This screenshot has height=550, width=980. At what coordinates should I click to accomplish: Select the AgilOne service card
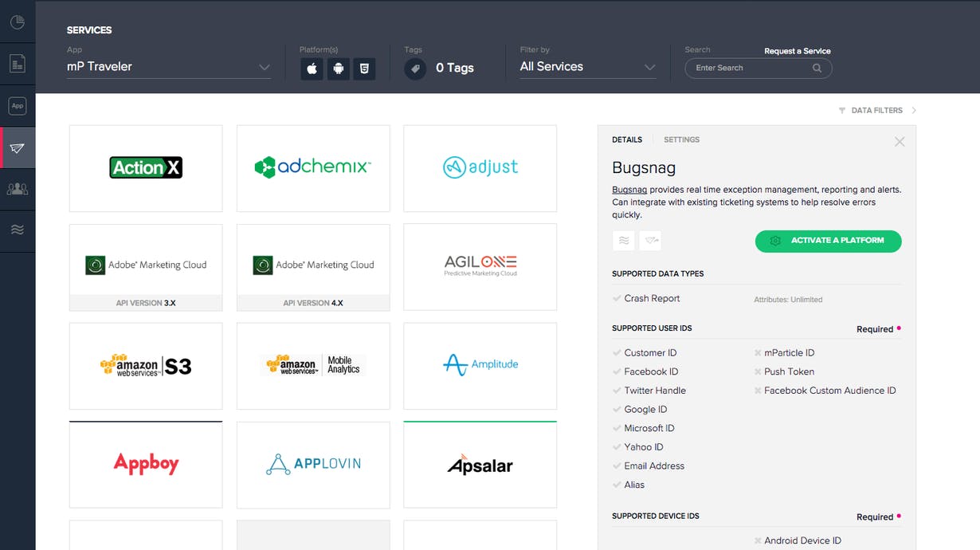point(480,267)
